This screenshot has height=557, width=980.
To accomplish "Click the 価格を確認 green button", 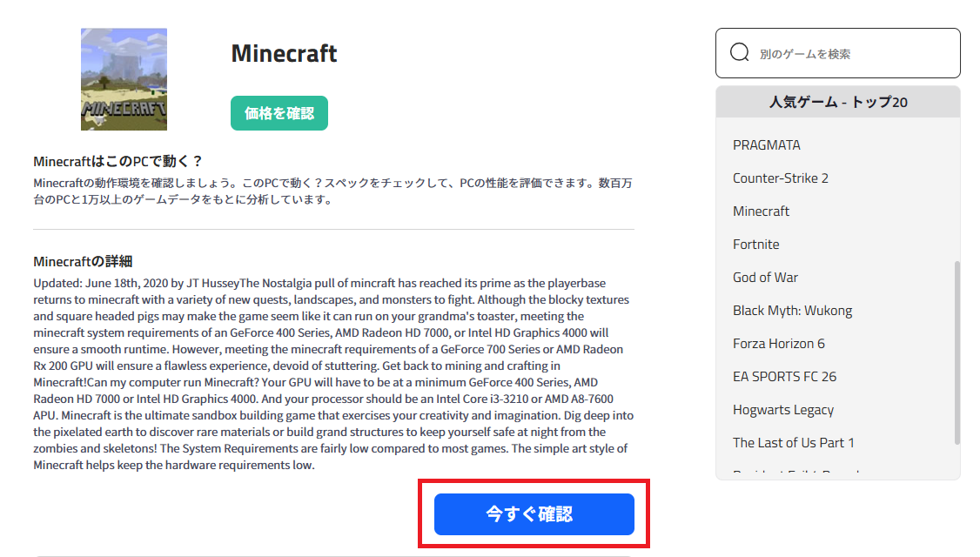I will (x=279, y=113).
